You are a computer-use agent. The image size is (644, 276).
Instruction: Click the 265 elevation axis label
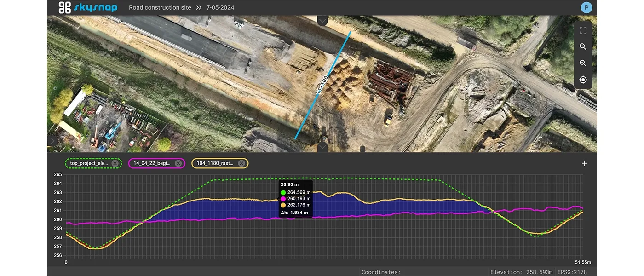tap(58, 175)
